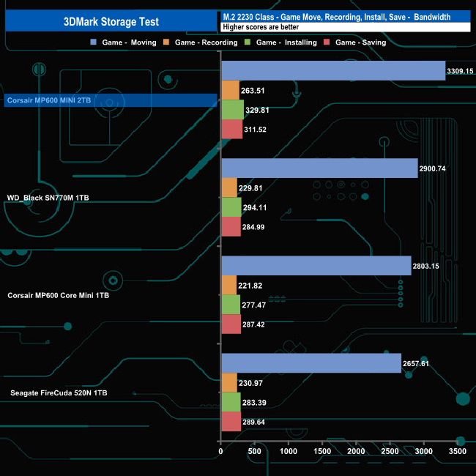Click the 2900.74 data value
Screen dimensions: 476x476
coord(432,168)
